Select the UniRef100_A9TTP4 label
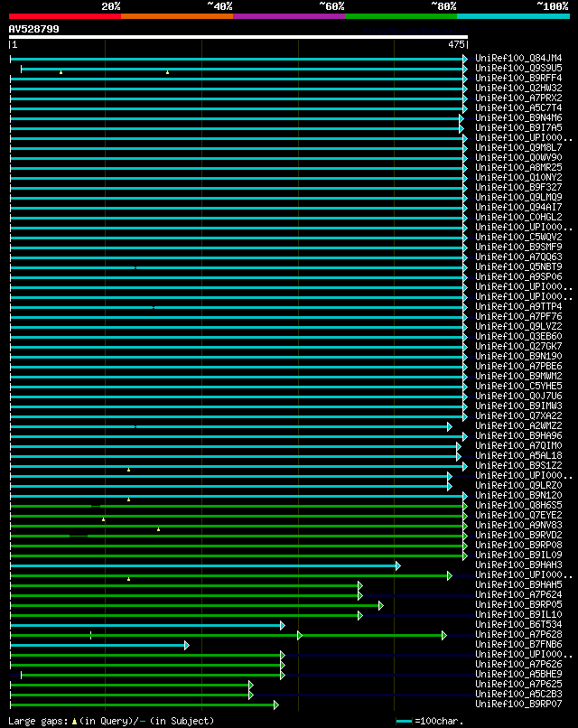Image resolution: width=578 pixels, height=728 pixels. (x=518, y=307)
